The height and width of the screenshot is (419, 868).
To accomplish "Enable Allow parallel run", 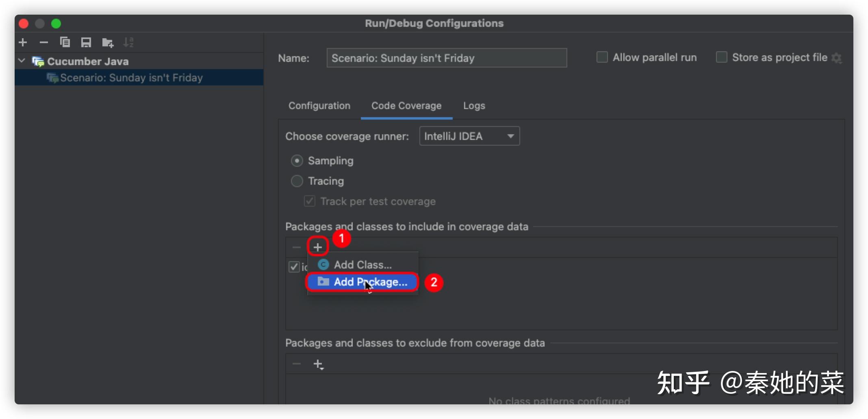I will point(602,57).
